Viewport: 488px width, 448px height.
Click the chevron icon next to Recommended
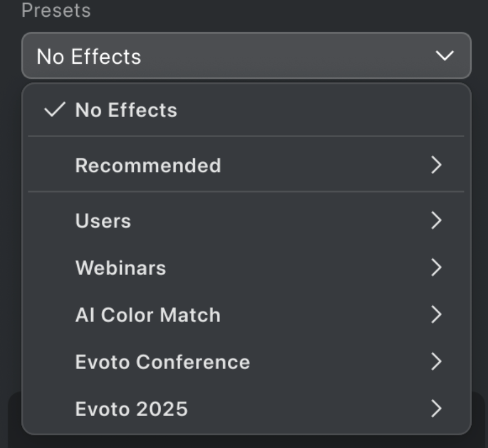[x=437, y=165]
